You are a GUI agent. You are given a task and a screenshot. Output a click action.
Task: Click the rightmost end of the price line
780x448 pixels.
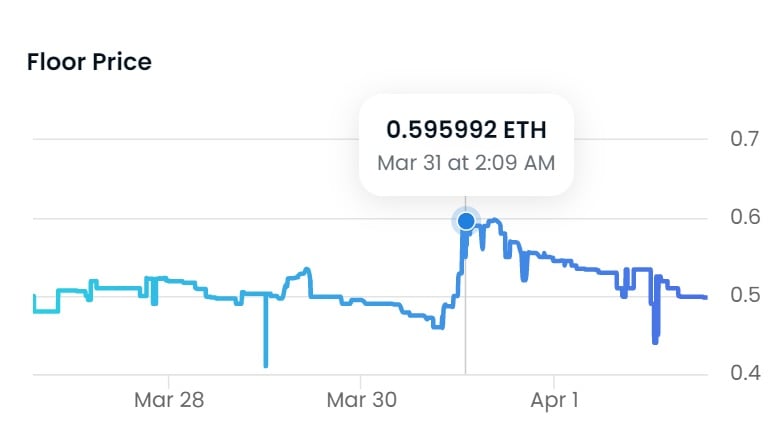(706, 297)
